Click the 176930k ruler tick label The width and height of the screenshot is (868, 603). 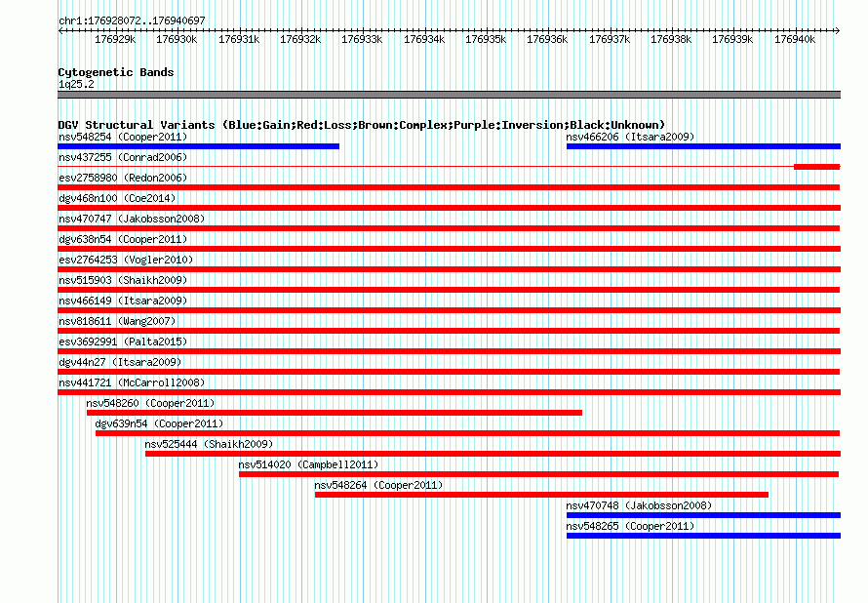(x=177, y=39)
